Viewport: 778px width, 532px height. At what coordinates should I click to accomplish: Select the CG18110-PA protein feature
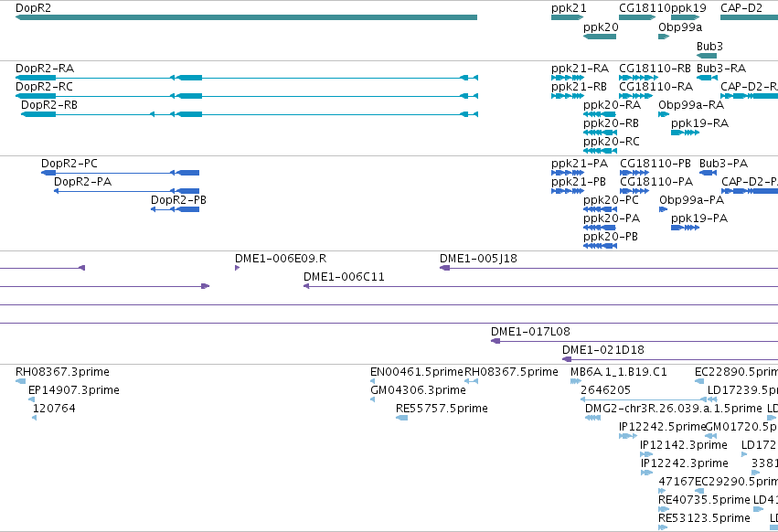634,191
